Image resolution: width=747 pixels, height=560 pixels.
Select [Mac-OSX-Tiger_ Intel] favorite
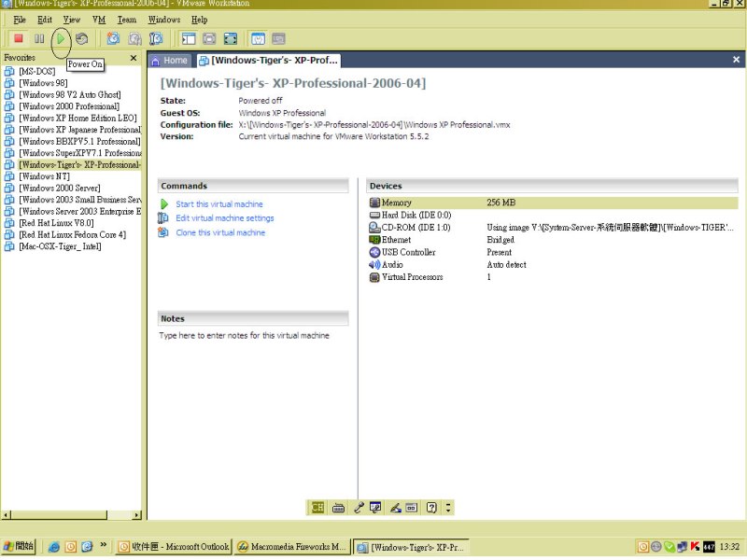click(x=60, y=246)
